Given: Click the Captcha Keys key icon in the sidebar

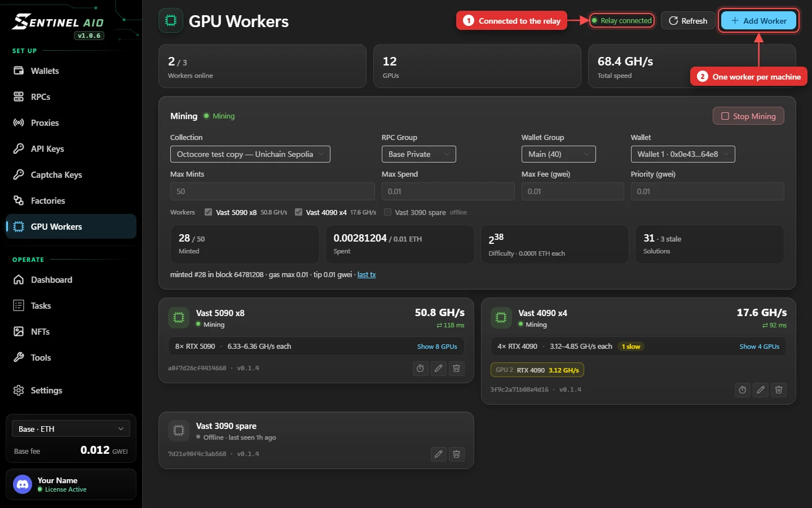Looking at the screenshot, I should pos(19,175).
